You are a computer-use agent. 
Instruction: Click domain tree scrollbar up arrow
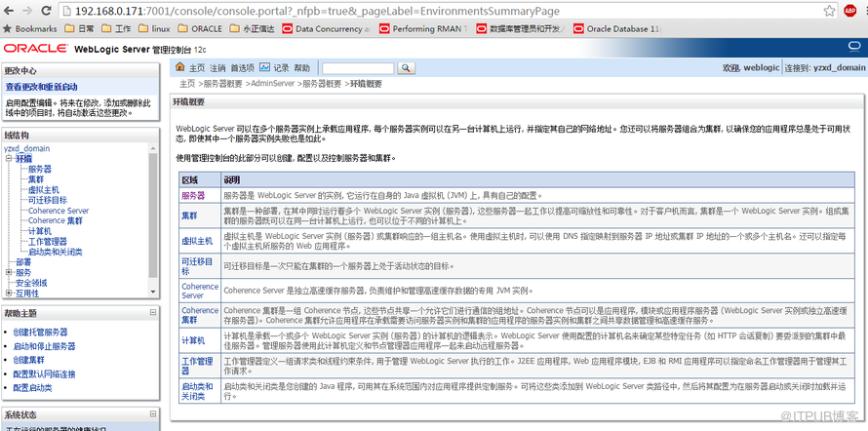(x=153, y=149)
